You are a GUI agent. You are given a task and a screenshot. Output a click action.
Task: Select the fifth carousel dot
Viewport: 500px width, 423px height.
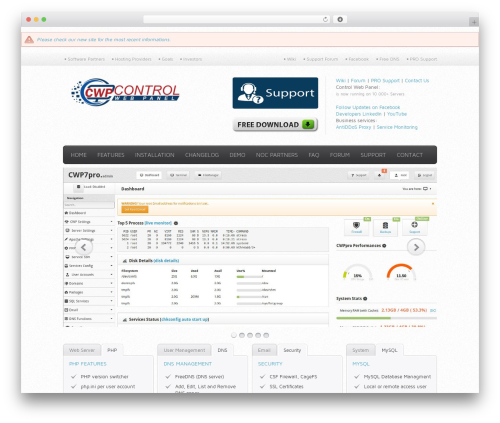(266, 335)
